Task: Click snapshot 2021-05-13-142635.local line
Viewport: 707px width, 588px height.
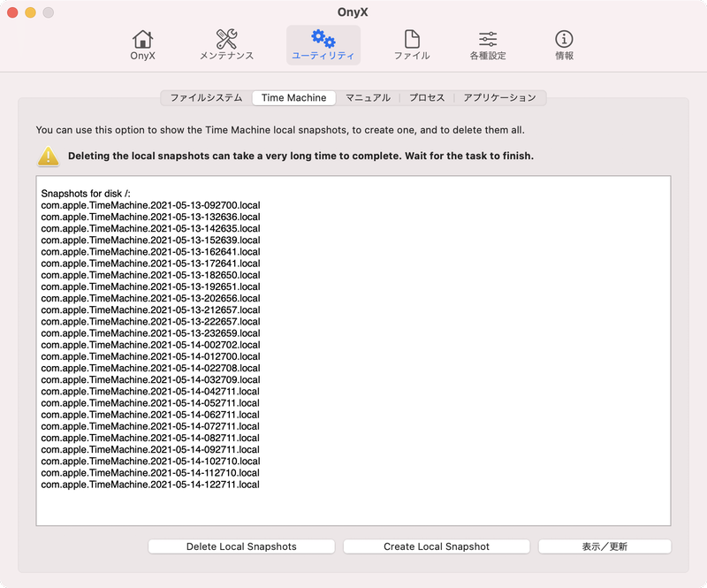Action: (150, 228)
